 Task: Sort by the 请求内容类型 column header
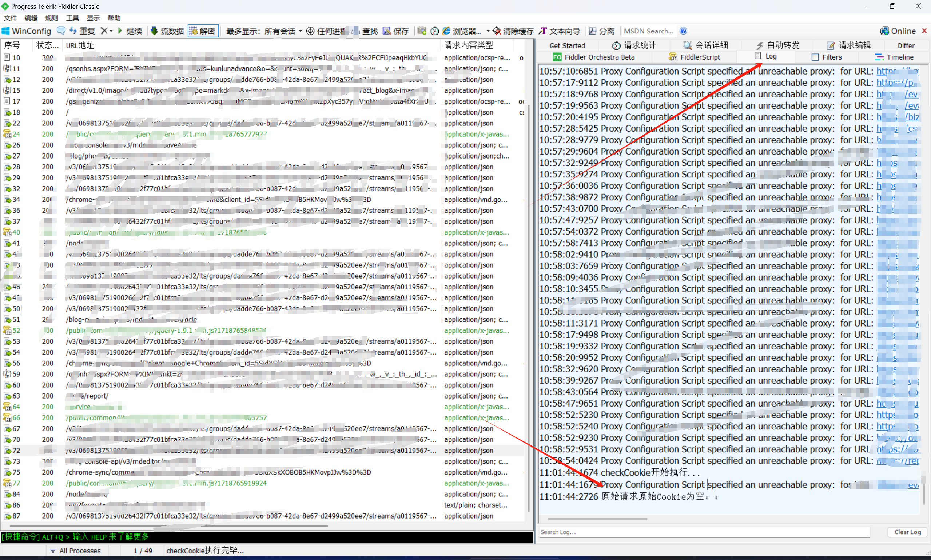click(477, 45)
